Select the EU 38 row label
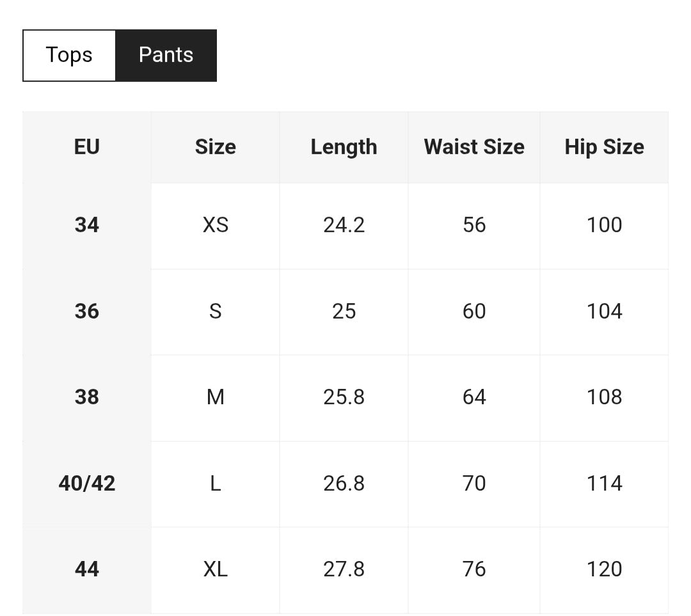 (87, 397)
